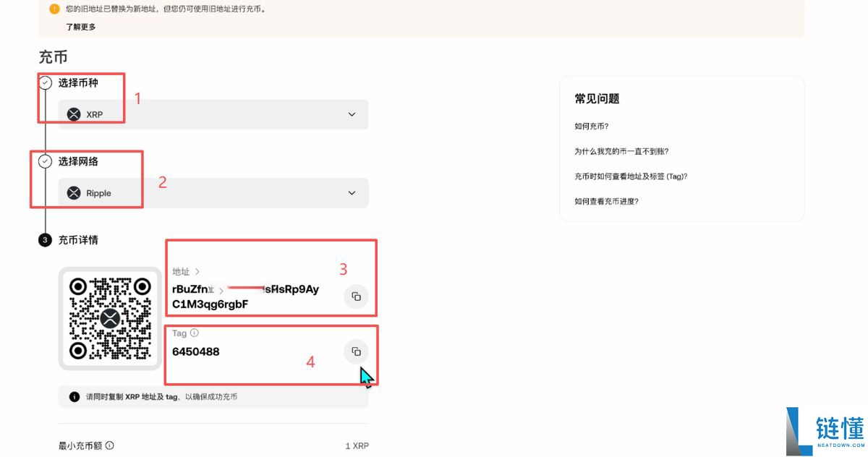Click the step 3 numbered circle
The width and height of the screenshot is (868, 457).
tap(44, 239)
